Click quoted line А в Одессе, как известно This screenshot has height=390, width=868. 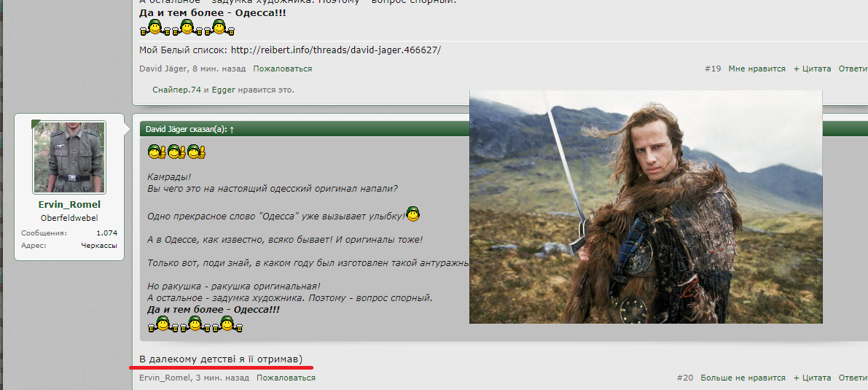click(285, 240)
